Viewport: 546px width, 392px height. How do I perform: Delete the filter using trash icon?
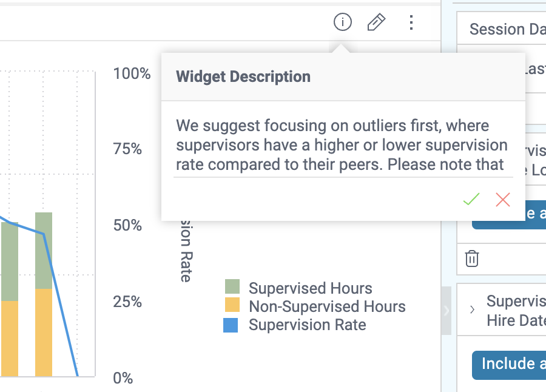point(472,259)
